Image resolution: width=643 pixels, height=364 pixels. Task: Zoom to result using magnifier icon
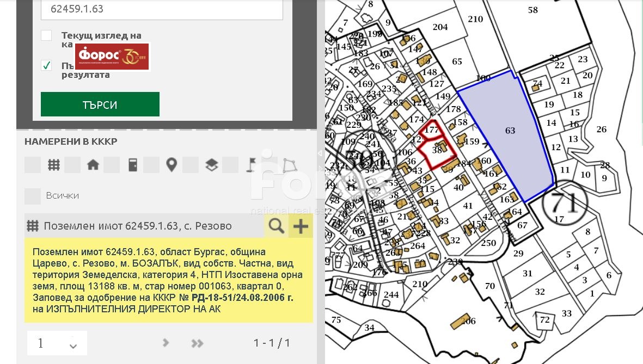[x=277, y=226]
